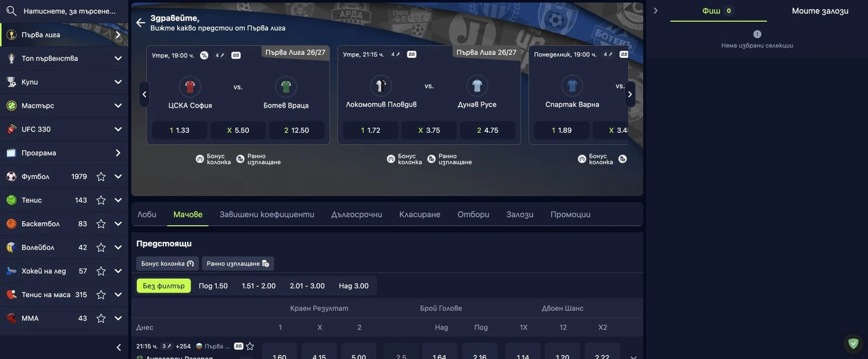The width and height of the screenshot is (868, 359).
Task: Click Спартак Варна jersey icon
Action: tap(572, 86)
